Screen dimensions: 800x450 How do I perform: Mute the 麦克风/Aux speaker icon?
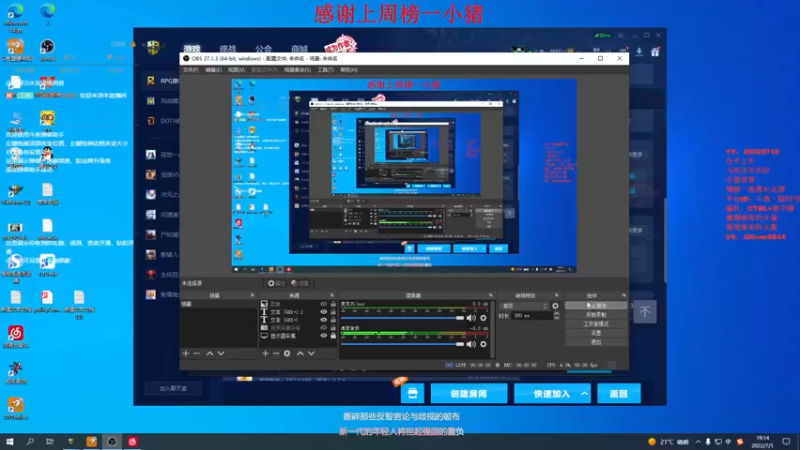471,318
